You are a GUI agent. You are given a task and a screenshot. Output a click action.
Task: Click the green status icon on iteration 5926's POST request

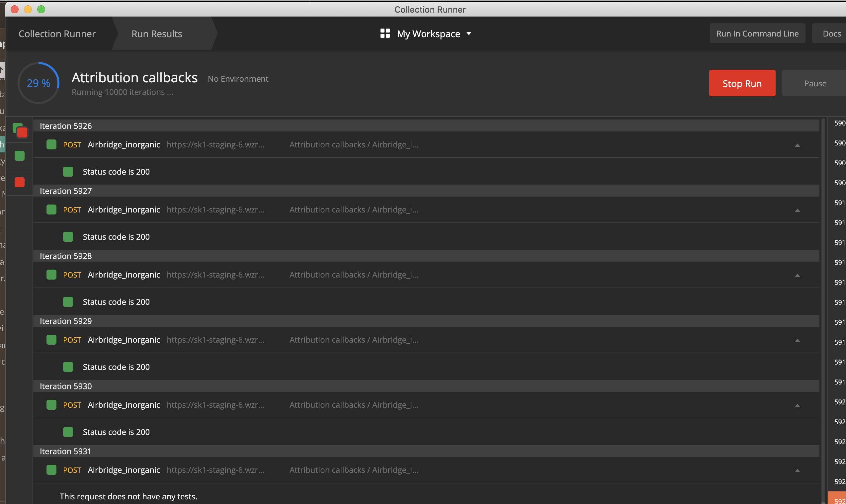tap(51, 144)
